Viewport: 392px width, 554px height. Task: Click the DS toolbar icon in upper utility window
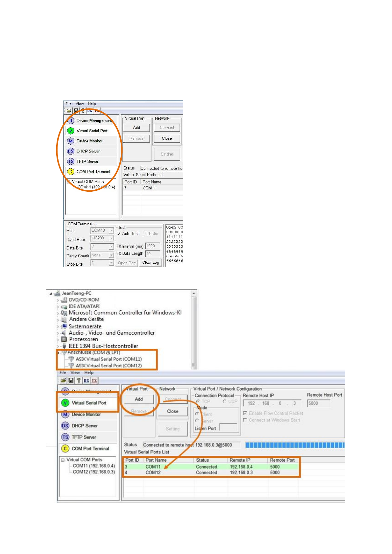point(89,111)
